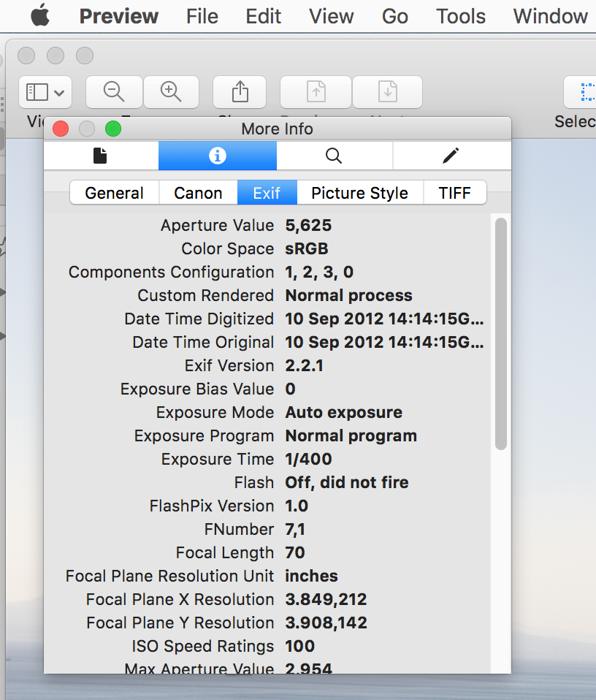The width and height of the screenshot is (596, 700).
Task: Switch to the General metadata tab
Action: coord(114,193)
